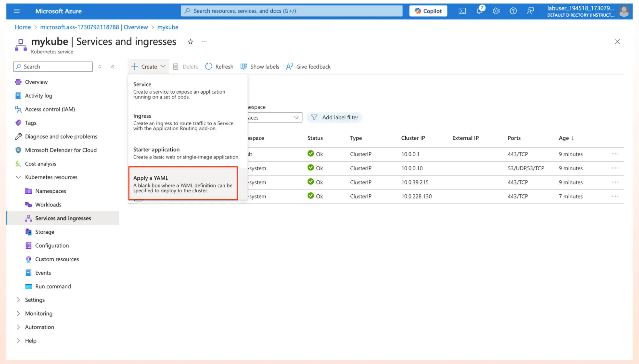Click the Copilot button

click(428, 11)
